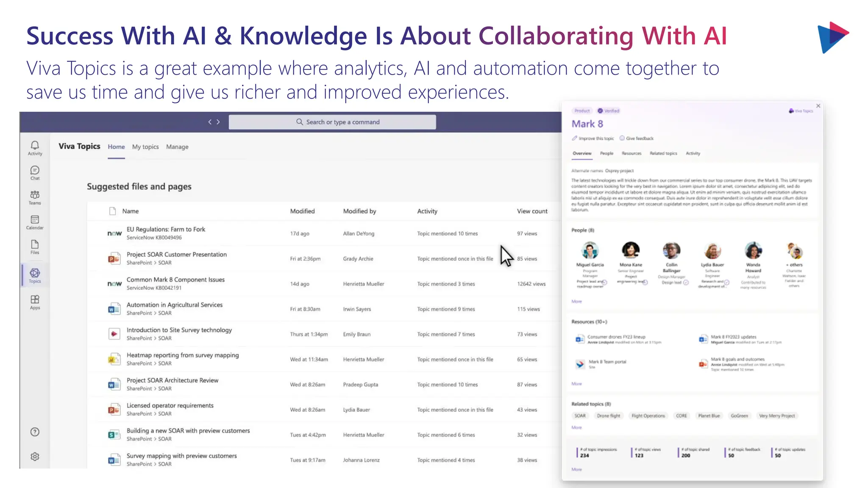Click the pencil Improve this topic icon

coord(574,138)
